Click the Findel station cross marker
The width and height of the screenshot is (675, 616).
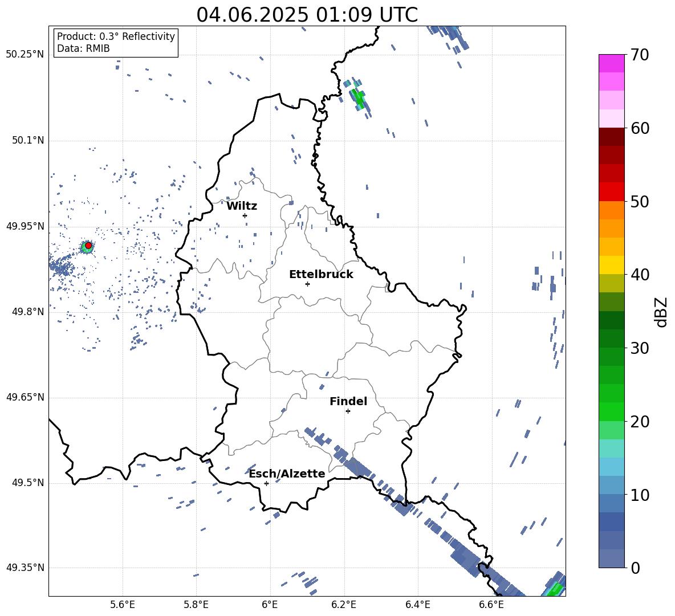[x=348, y=411]
